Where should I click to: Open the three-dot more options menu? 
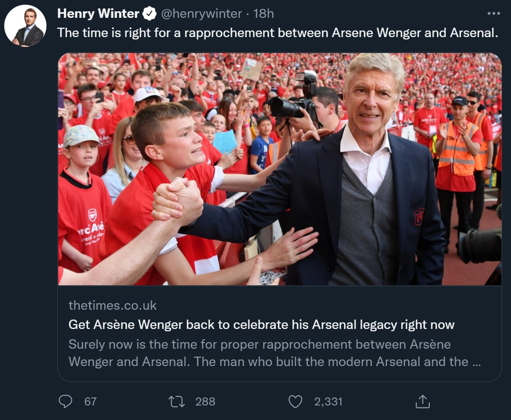pos(494,14)
